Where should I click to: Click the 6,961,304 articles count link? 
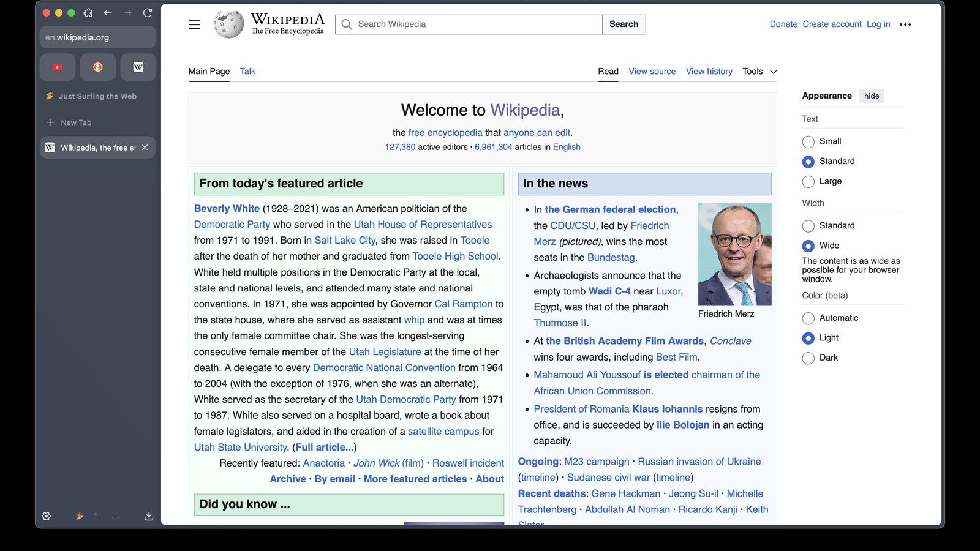pyautogui.click(x=494, y=147)
